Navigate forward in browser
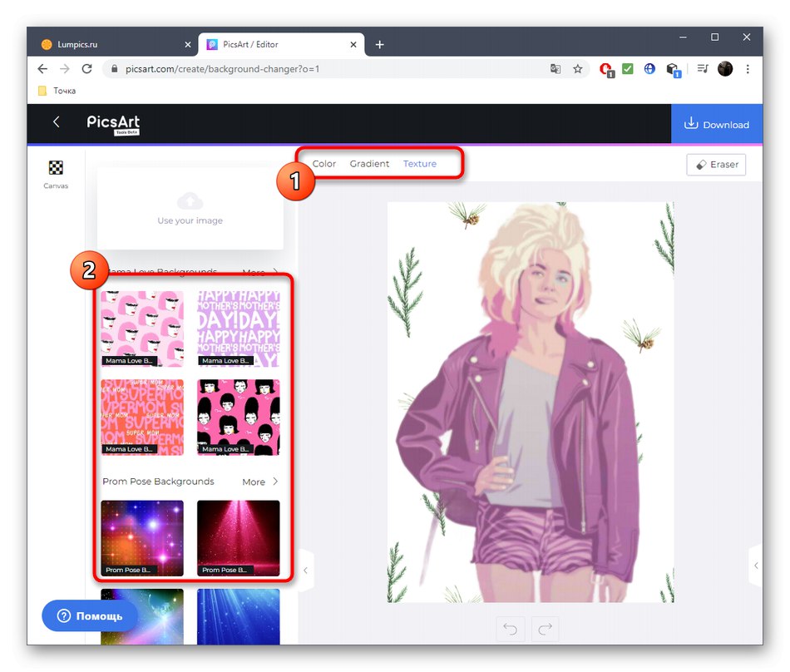This screenshot has width=790, height=672. click(65, 69)
